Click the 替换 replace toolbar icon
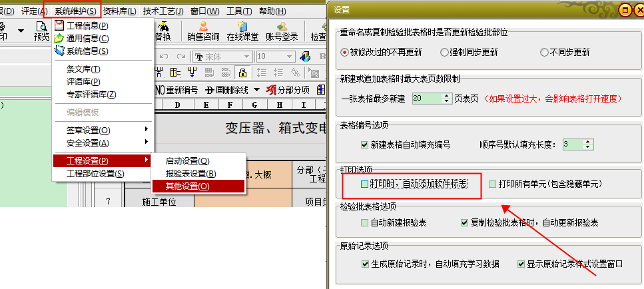644x289 pixels. click(162, 31)
